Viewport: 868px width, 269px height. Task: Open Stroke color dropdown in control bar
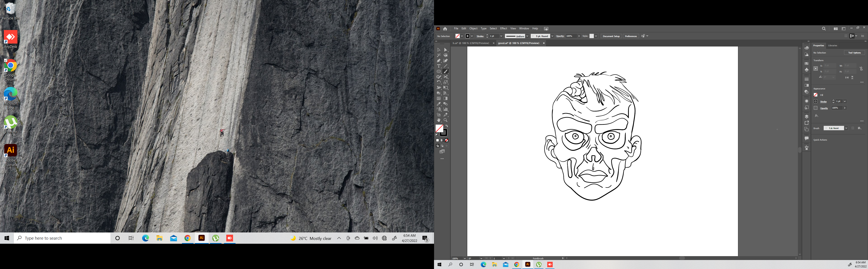click(x=472, y=36)
